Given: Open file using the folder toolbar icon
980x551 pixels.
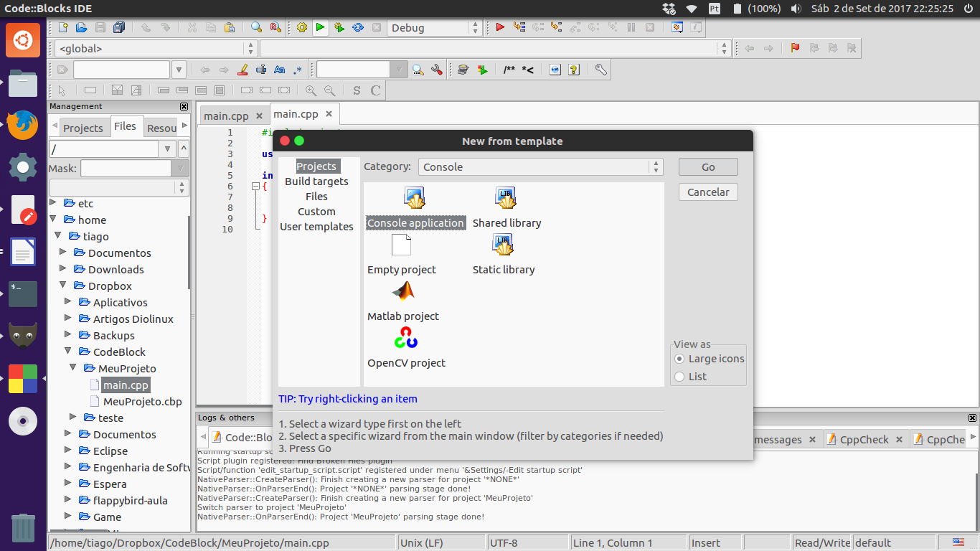Looking at the screenshot, I should [81, 27].
